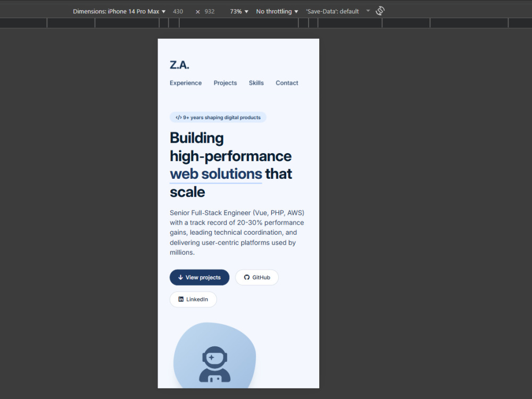Click the rotate device orientation icon
The width and height of the screenshot is (532, 399).
[x=380, y=11]
